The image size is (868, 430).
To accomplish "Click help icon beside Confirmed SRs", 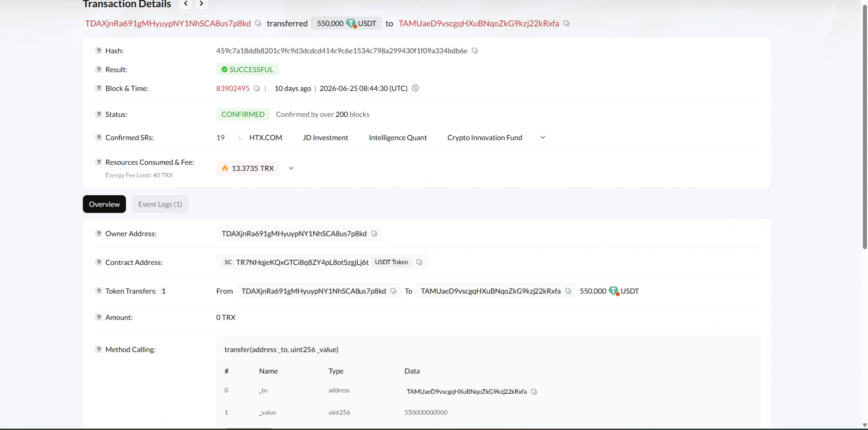I will click(98, 137).
